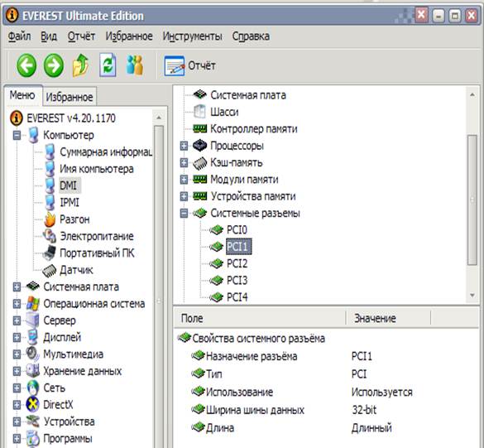Go forward with the green right arrow

[54, 65]
